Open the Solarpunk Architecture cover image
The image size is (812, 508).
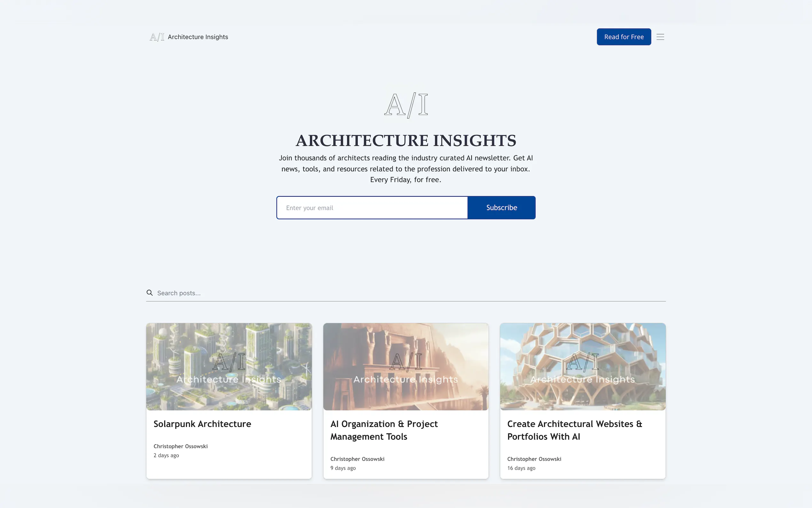[x=229, y=366]
